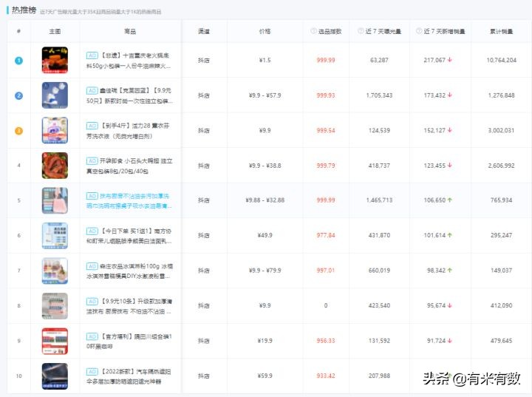Click the blue rank 2 badge
This screenshot has width=532, height=397.
click(18, 96)
